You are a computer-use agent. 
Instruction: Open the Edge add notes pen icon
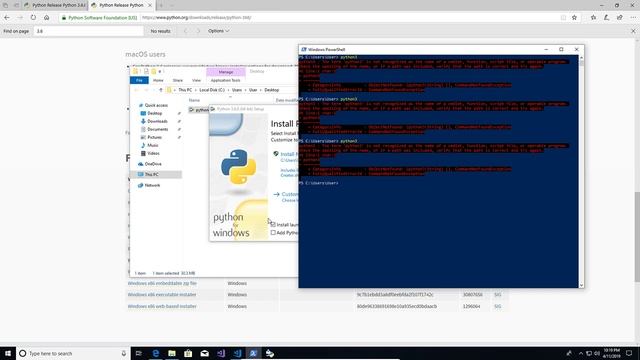point(607,18)
